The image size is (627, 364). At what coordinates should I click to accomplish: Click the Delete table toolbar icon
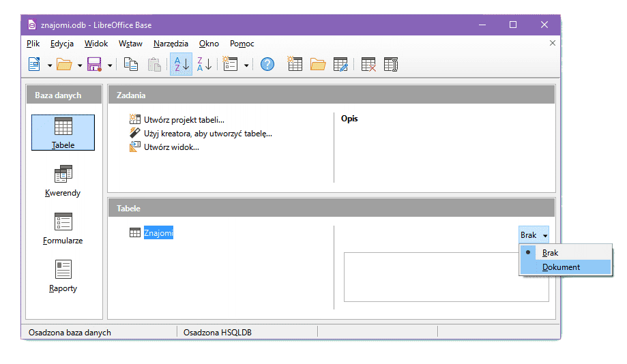pyautogui.click(x=368, y=64)
